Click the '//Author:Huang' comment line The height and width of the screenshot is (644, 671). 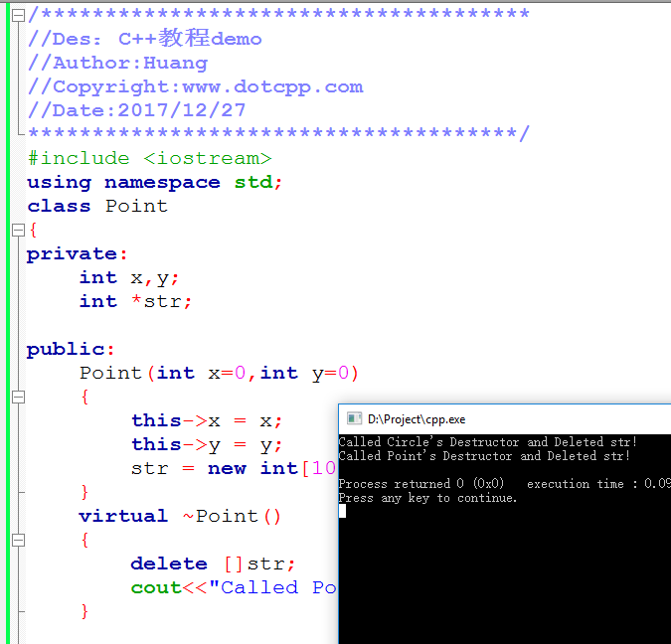[x=117, y=63]
